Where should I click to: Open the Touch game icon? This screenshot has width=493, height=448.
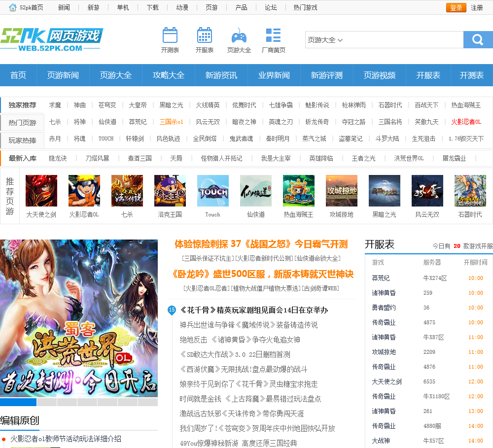pos(213,191)
